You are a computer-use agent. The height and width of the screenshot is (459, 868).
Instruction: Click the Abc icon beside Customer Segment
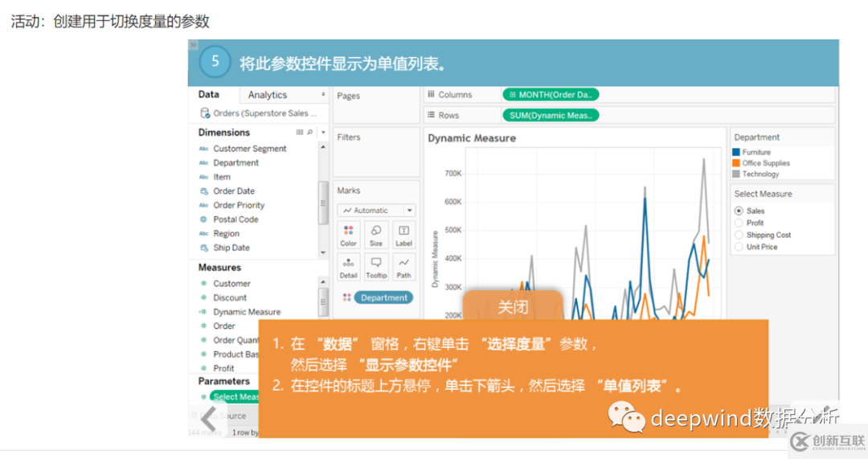203,149
